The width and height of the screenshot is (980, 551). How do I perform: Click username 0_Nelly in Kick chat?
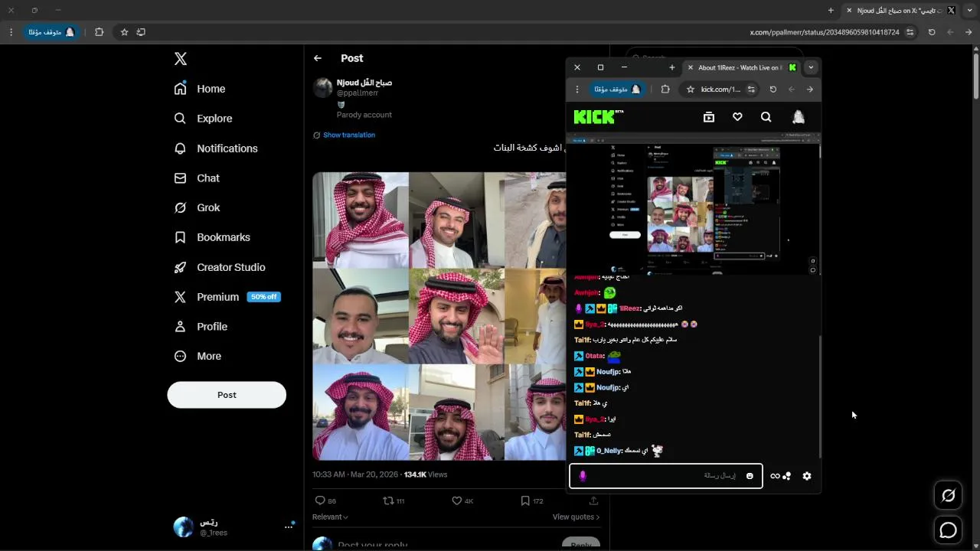(x=608, y=451)
